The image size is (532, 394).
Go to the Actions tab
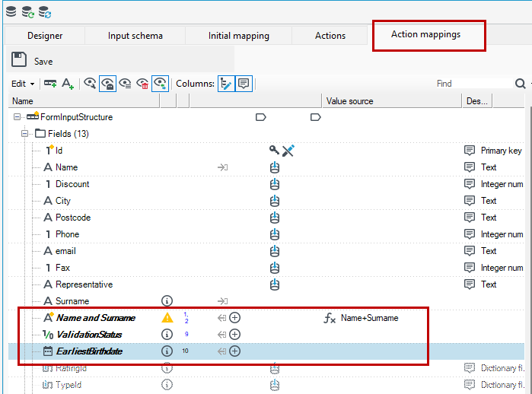point(330,36)
